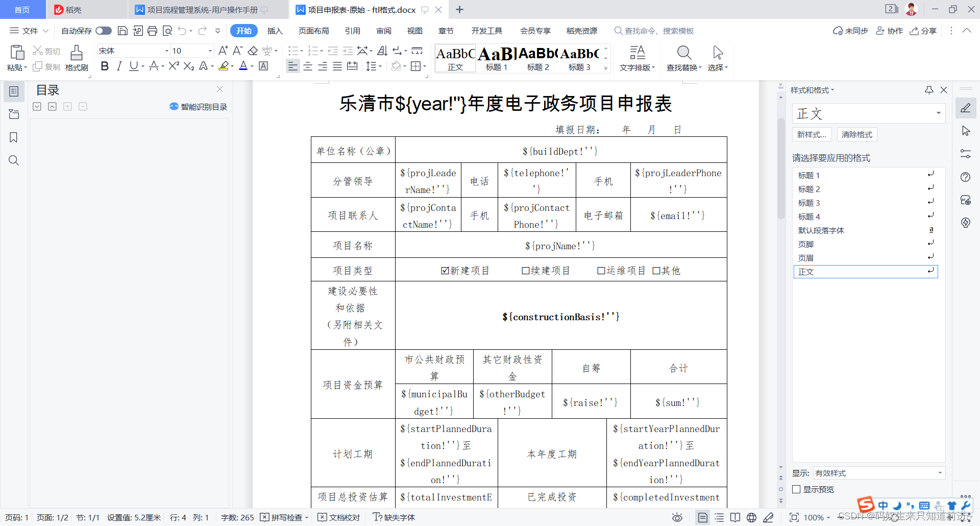Apply Bold formatting
This screenshot has width=980, height=526.
(105, 66)
